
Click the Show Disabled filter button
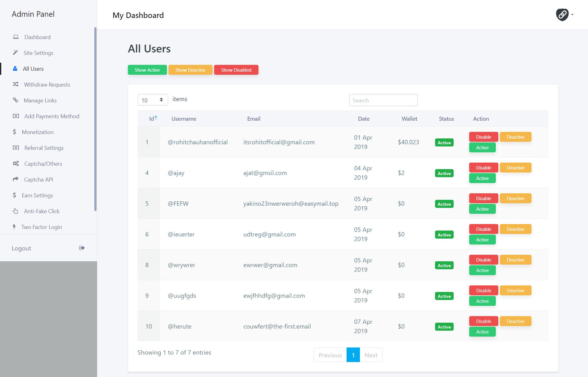[x=236, y=70]
